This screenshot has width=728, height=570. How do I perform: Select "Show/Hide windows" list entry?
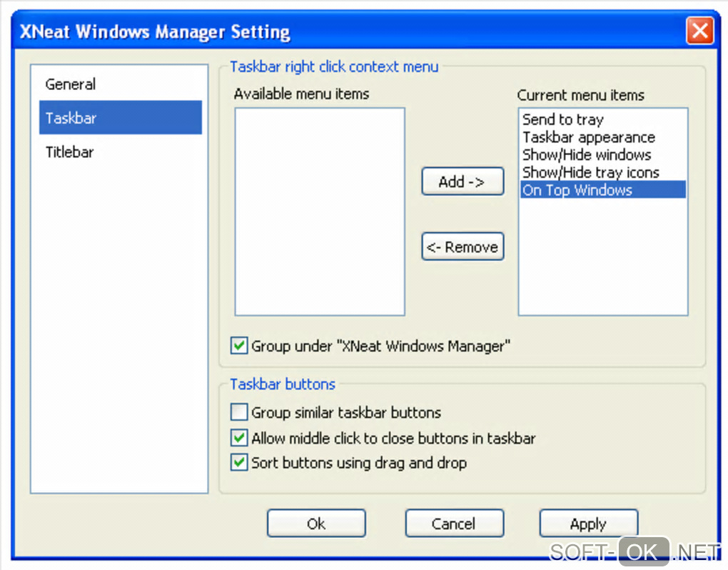pyautogui.click(x=602, y=155)
